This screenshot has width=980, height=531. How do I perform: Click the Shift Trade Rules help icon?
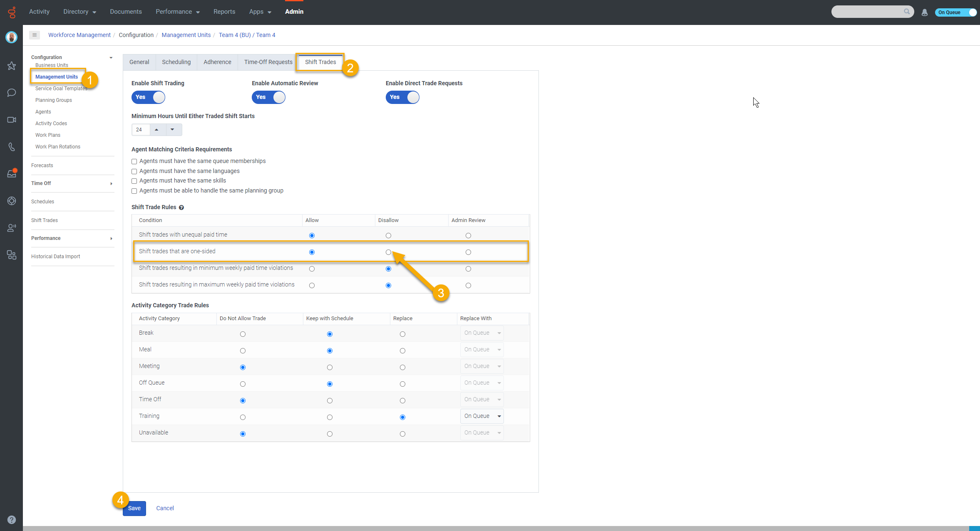click(x=181, y=207)
